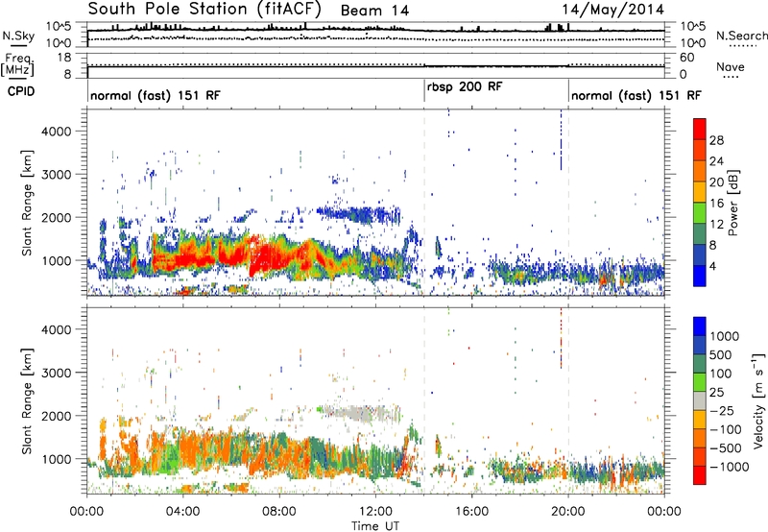The width and height of the screenshot is (768, 532).
Task: Click the gray velocity patch near 2000 km
Action: [x=361, y=414]
